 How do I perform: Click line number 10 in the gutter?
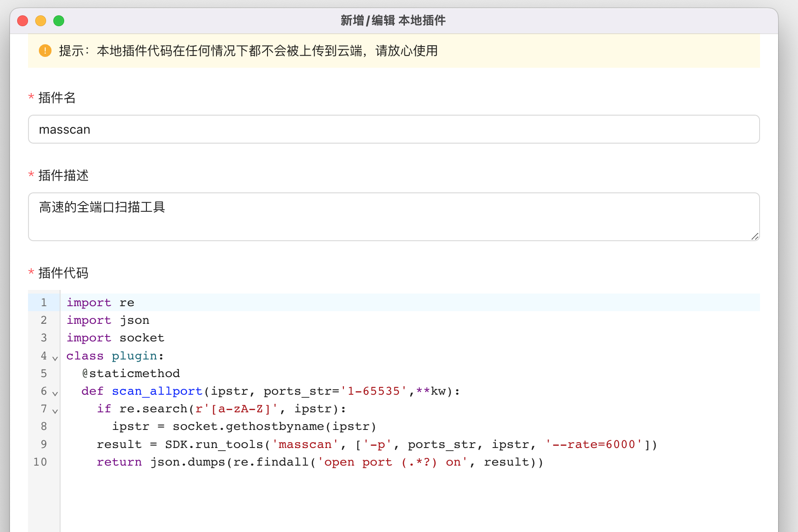tap(40, 462)
